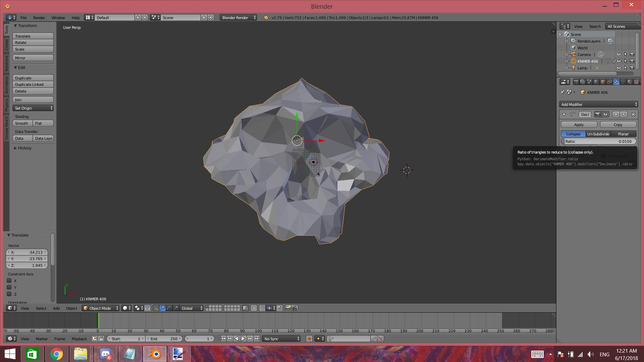
Task: Switch to the Create tool shelf tab
Action: coord(6,45)
